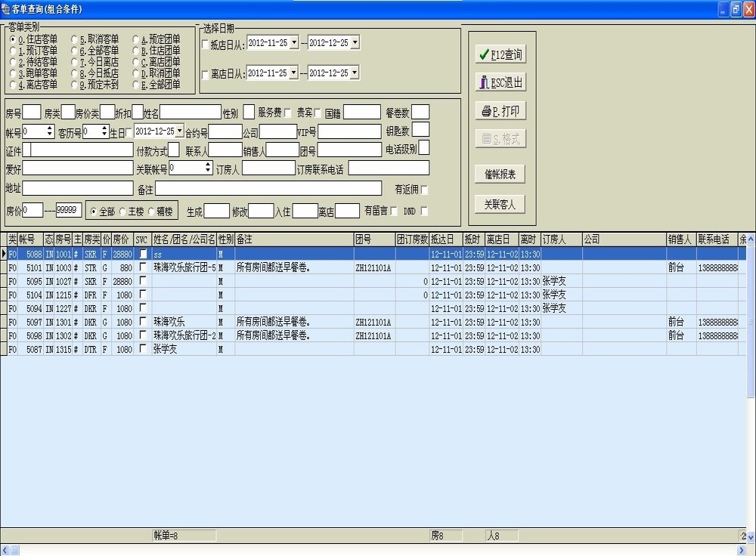The image size is (756, 556).
Task: Toggle SVC checkbox in row 5087
Action: [x=143, y=348]
